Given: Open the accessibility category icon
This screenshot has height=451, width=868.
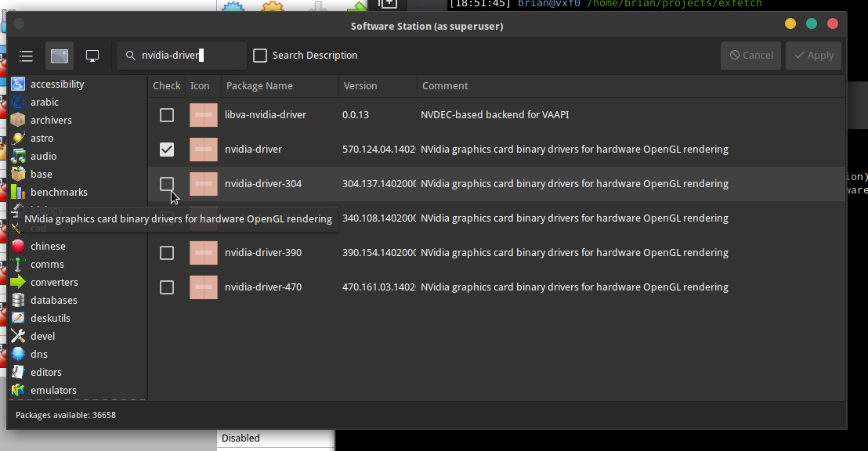Looking at the screenshot, I should pyautogui.click(x=18, y=84).
